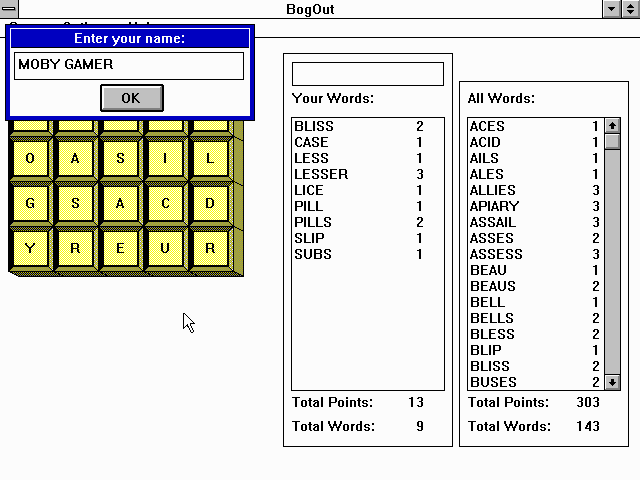Select PILLS in Your Words list
Viewport: 640px width, 480px height.
coord(313,222)
